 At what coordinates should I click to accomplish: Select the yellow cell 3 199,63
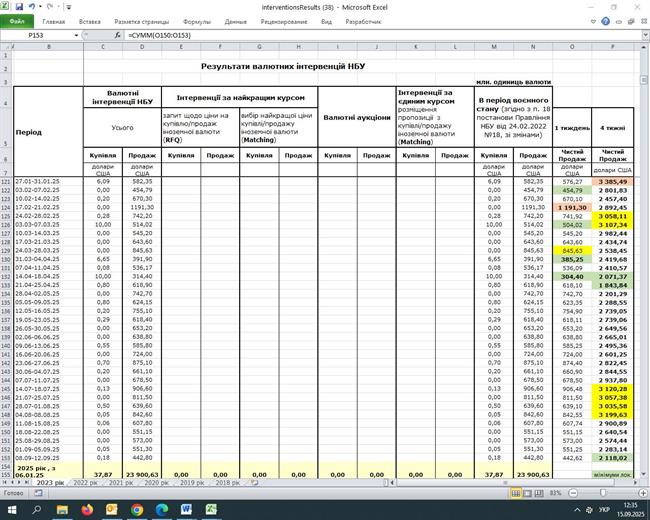point(613,415)
